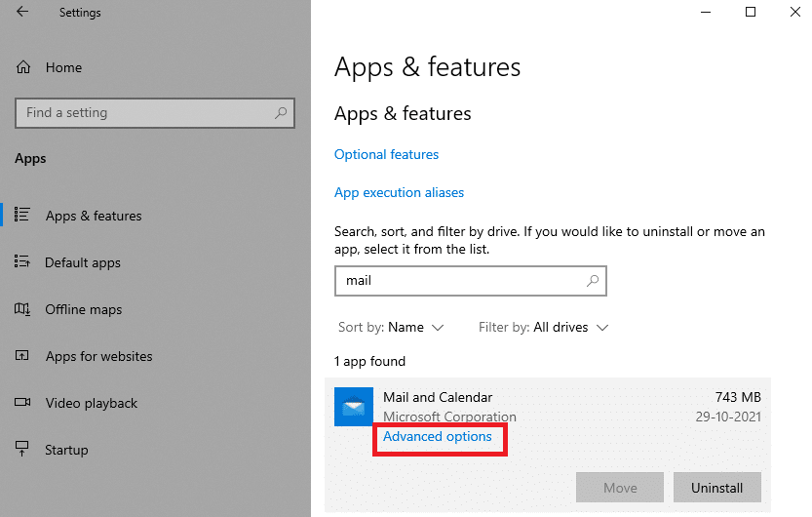The width and height of the screenshot is (812, 517).
Task: Click the Apps for websites icon
Action: 21,355
